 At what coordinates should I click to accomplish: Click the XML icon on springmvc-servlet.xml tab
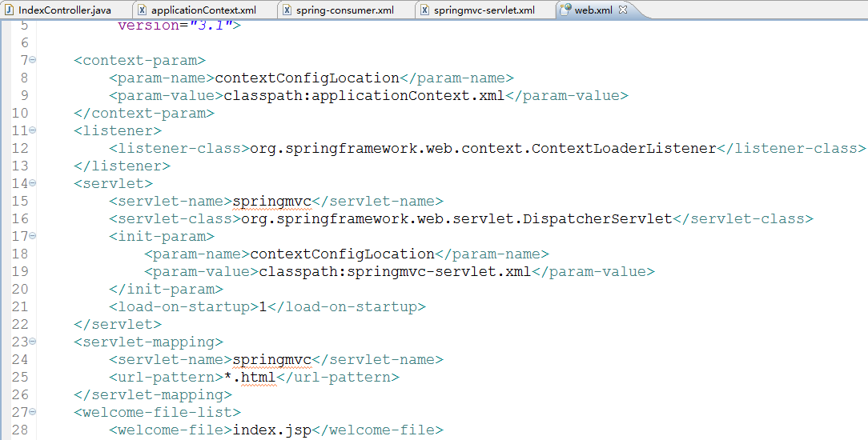425,10
